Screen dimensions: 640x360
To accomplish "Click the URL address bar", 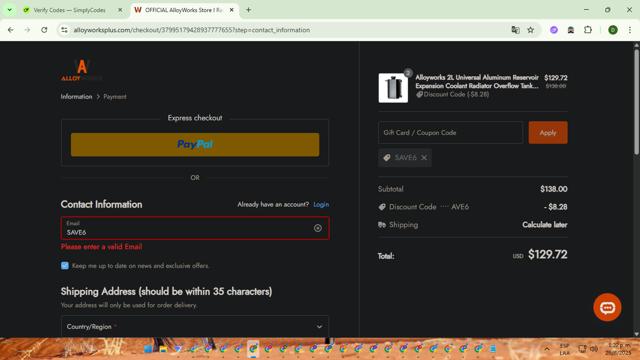I will tap(286, 30).
